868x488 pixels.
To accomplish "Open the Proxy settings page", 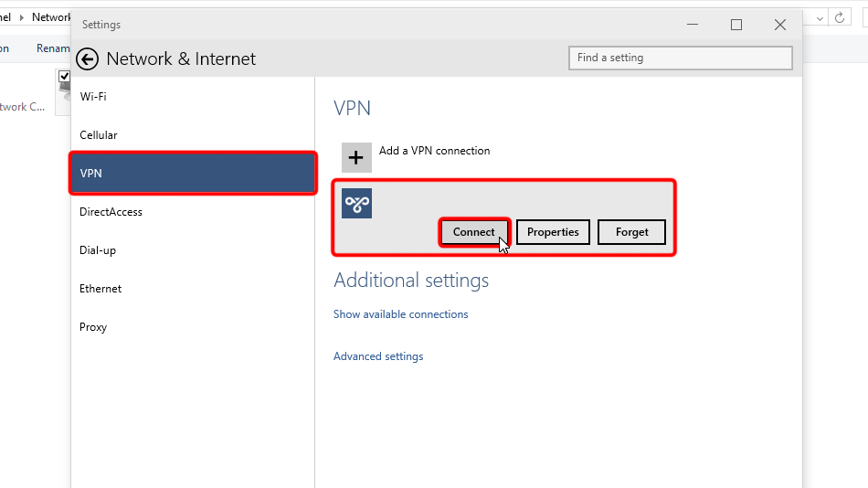I will click(x=93, y=327).
